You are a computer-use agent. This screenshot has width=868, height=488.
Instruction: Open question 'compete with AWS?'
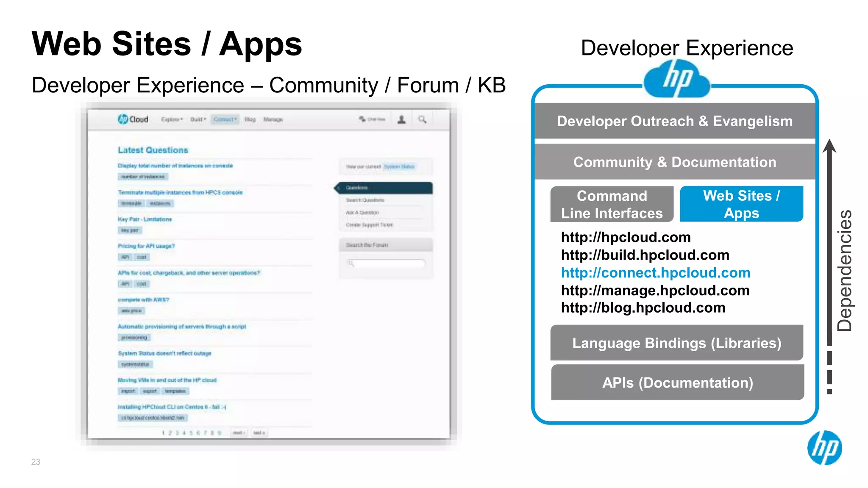click(x=143, y=299)
